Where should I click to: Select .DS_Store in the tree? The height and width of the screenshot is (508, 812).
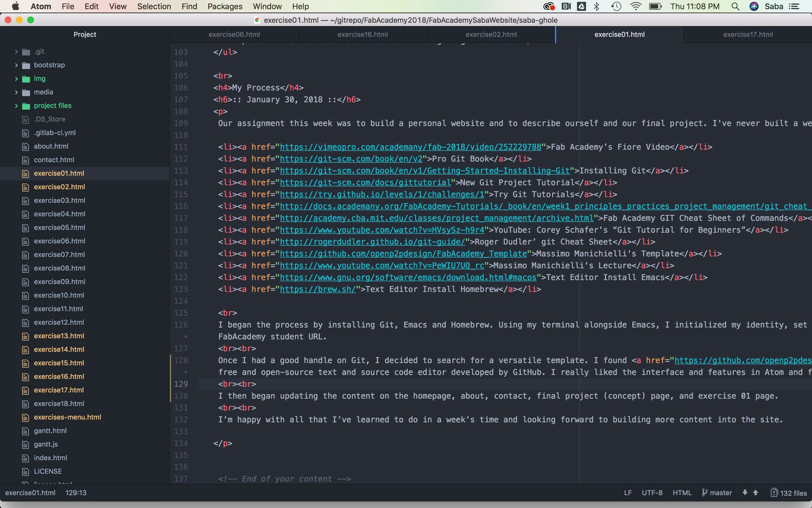(49, 119)
